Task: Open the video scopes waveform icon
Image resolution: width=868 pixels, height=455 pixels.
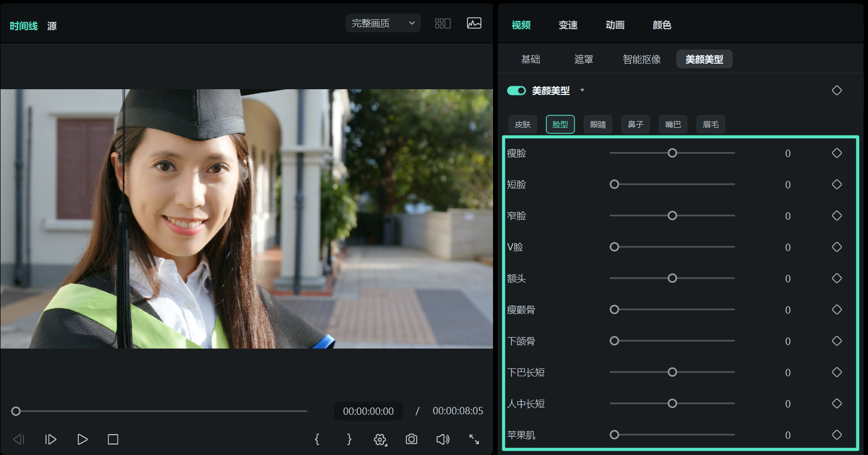Action: (x=474, y=23)
